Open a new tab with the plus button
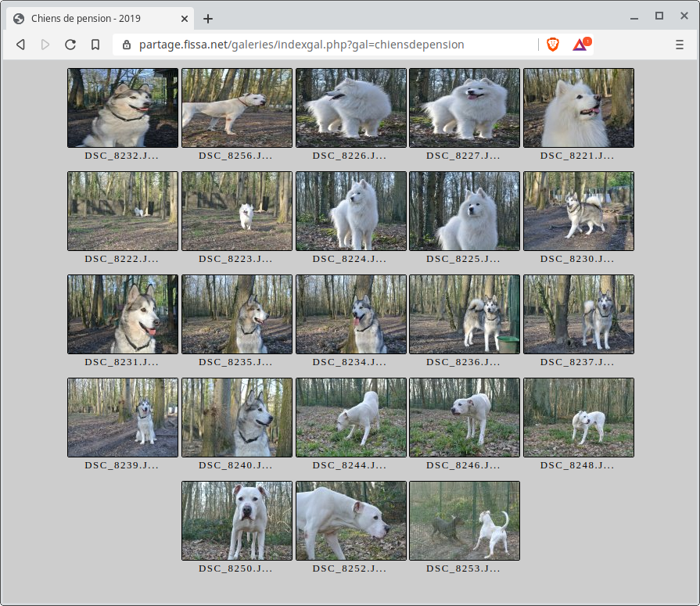This screenshot has width=700, height=606. [207, 19]
